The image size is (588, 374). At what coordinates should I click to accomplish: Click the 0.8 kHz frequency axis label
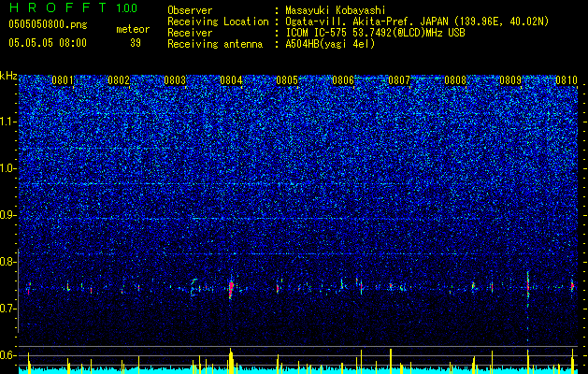[x=8, y=262]
